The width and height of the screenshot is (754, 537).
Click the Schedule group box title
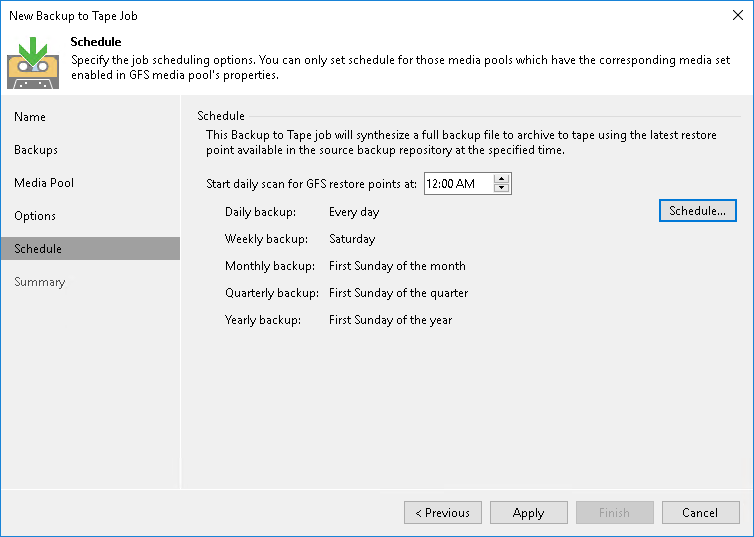point(221,116)
